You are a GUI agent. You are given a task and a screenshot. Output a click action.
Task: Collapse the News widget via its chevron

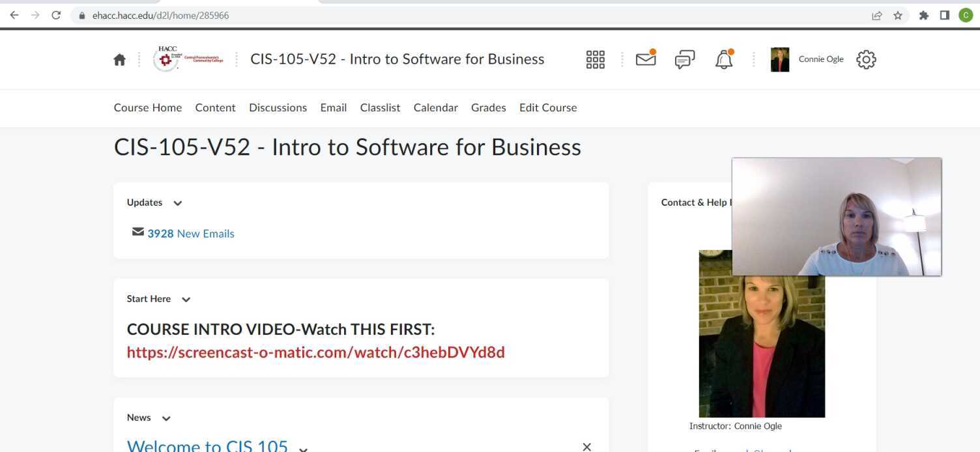coord(166,419)
